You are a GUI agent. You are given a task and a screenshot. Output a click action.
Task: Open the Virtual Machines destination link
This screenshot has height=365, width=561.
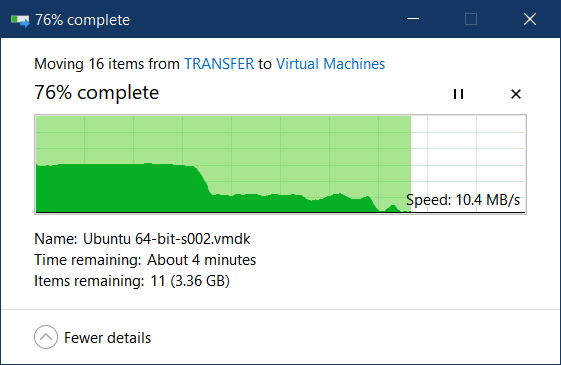point(331,64)
